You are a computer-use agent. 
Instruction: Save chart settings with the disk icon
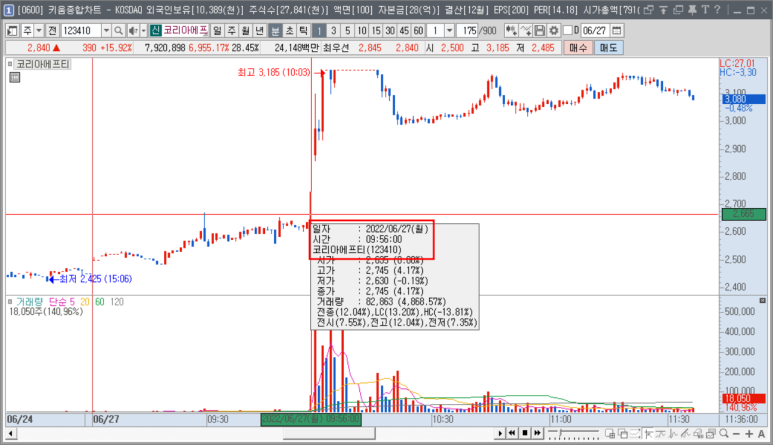tap(540, 31)
